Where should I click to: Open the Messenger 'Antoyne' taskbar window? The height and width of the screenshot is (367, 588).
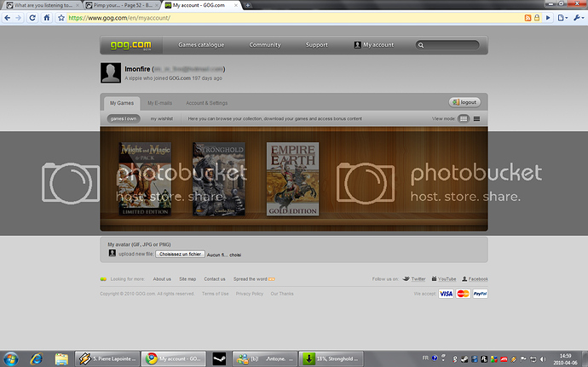point(265,358)
